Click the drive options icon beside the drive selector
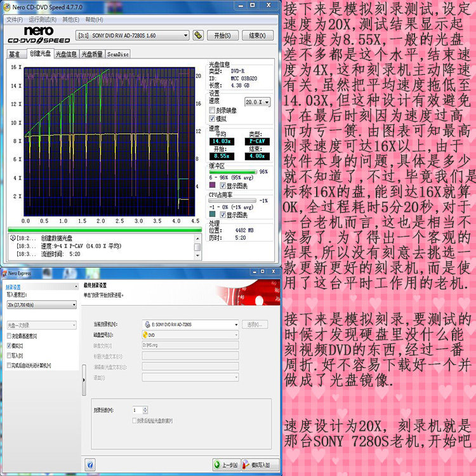The image size is (476, 476). click(198, 35)
